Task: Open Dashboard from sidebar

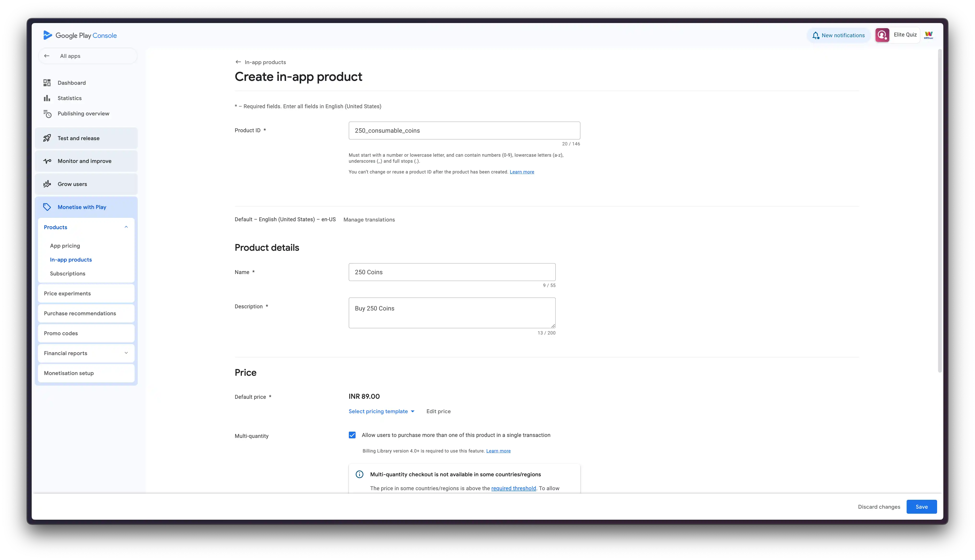Action: coord(71,83)
